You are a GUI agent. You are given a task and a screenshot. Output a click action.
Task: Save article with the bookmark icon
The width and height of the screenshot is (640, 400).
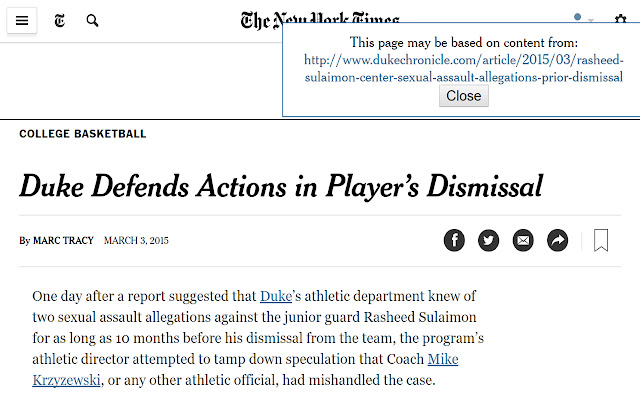click(x=601, y=240)
